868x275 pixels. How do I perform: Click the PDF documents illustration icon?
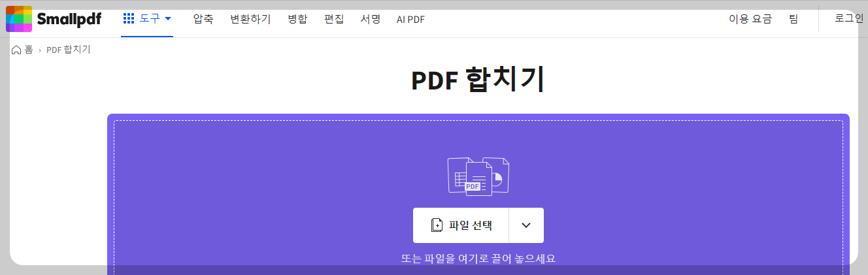click(478, 176)
